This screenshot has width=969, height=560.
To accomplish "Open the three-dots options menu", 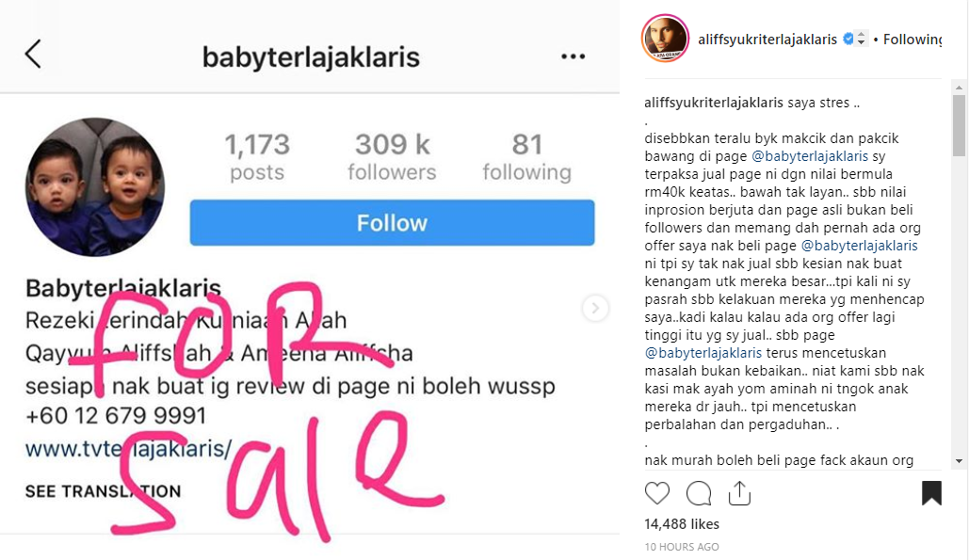I will [573, 56].
